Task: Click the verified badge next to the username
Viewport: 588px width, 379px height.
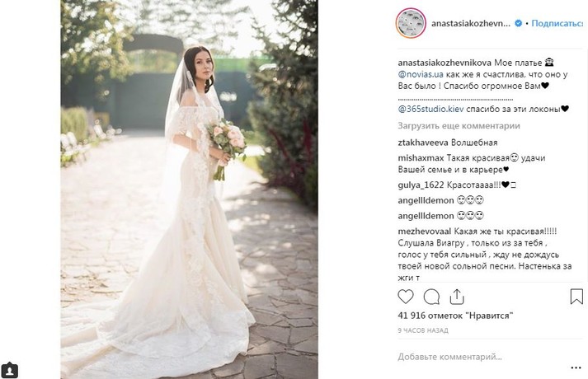Action: click(518, 23)
